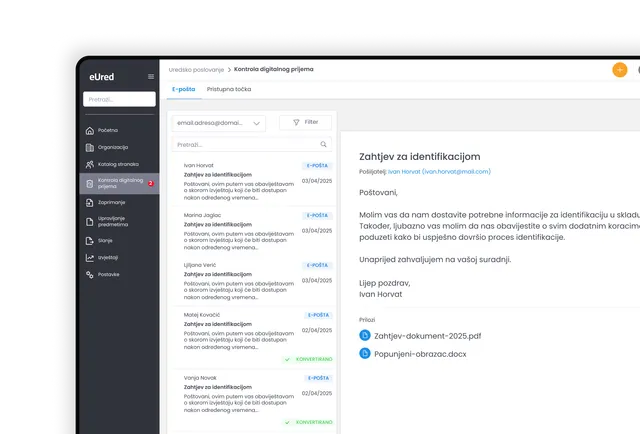Open the Slanje send icon
This screenshot has width=640, height=434.
90,241
